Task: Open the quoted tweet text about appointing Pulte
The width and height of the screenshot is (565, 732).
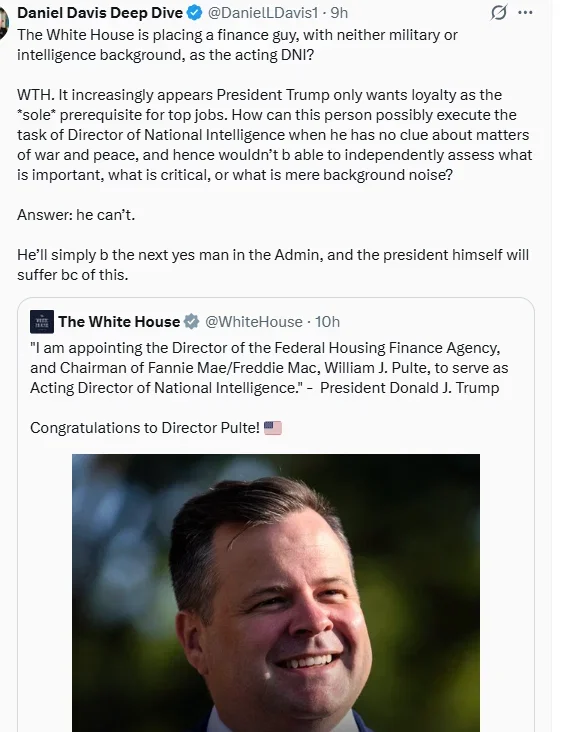Action: (269, 368)
